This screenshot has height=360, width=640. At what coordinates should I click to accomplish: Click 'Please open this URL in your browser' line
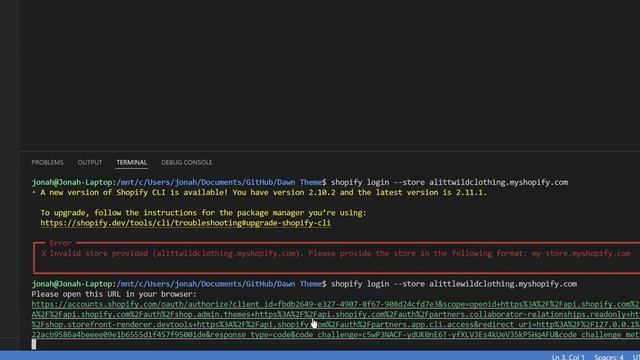pyautogui.click(x=114, y=294)
